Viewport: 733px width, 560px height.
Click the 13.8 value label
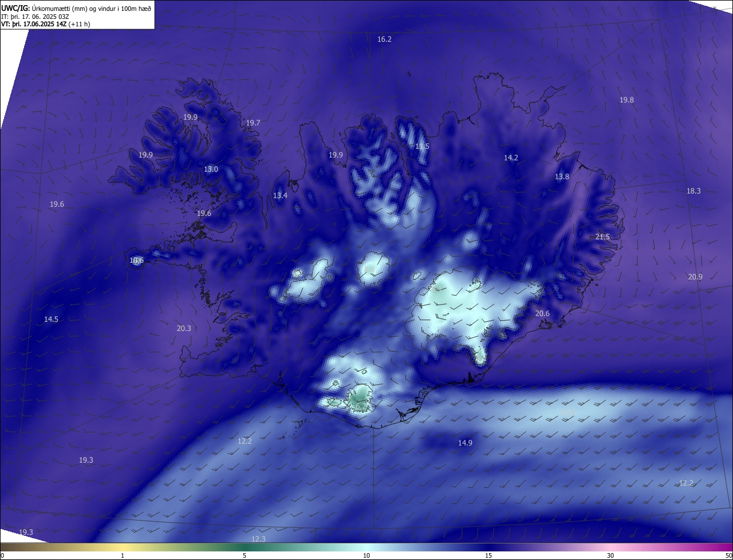click(x=562, y=176)
